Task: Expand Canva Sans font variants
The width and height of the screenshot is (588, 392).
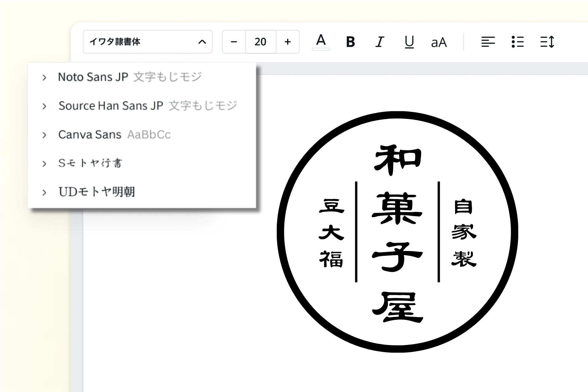Action: [44, 135]
